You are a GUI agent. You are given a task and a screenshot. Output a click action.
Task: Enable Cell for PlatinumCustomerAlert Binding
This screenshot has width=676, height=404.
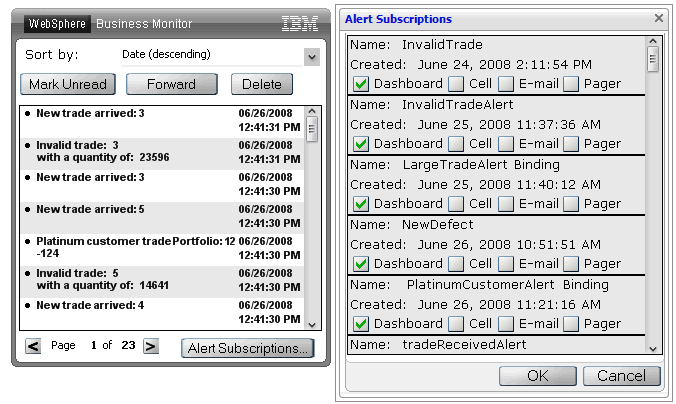tap(456, 323)
